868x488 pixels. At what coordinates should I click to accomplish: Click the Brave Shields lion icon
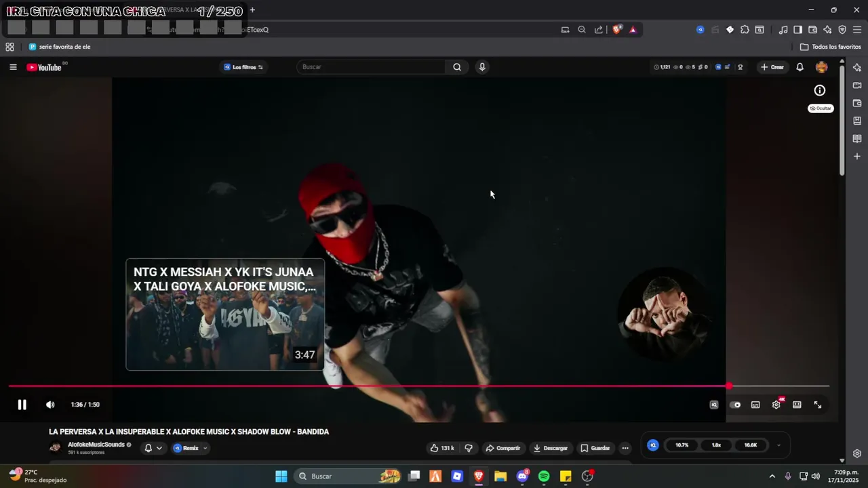(x=617, y=29)
